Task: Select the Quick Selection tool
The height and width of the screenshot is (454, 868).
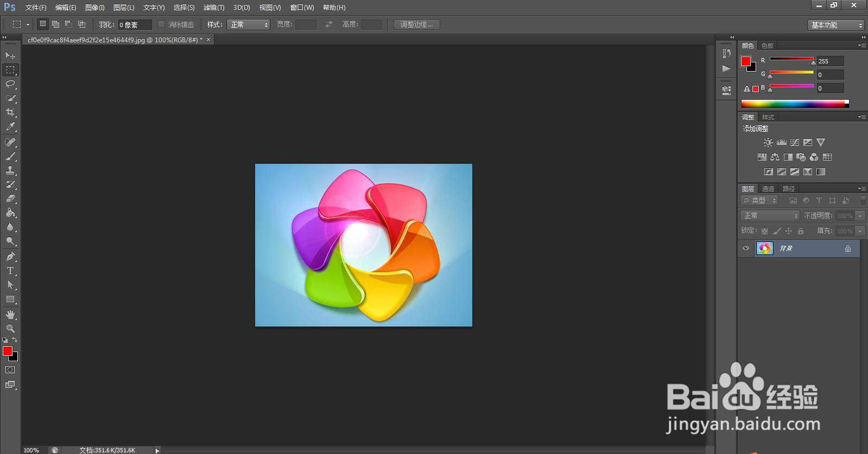Action: [10, 98]
